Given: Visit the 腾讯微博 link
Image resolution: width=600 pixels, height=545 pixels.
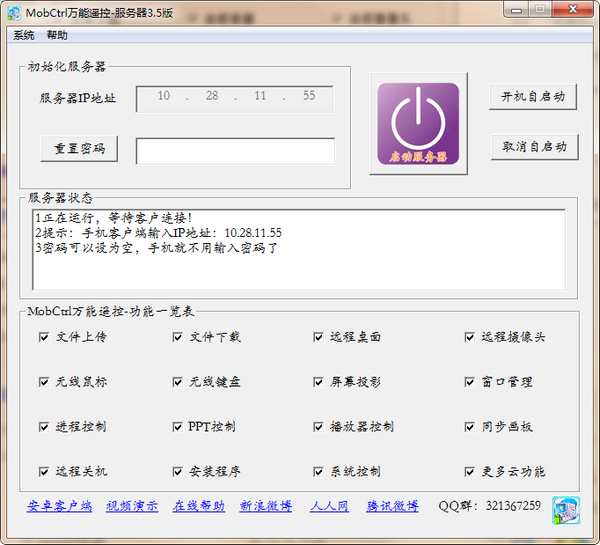Looking at the screenshot, I should coord(392,506).
